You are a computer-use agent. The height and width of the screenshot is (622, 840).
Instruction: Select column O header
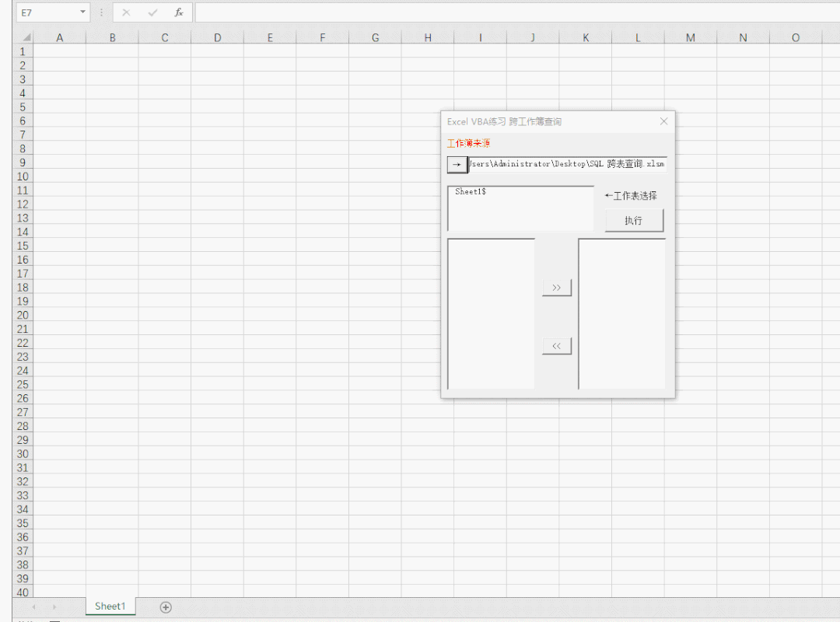pos(796,37)
